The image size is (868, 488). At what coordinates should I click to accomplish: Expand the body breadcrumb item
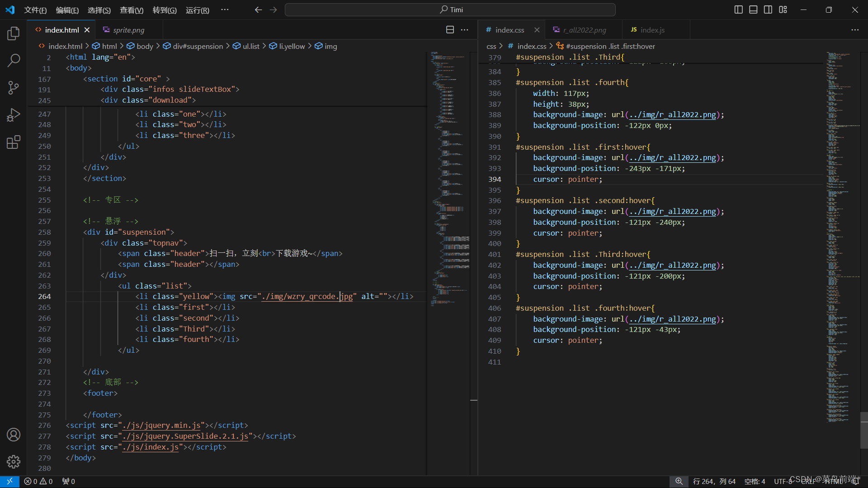tap(140, 46)
